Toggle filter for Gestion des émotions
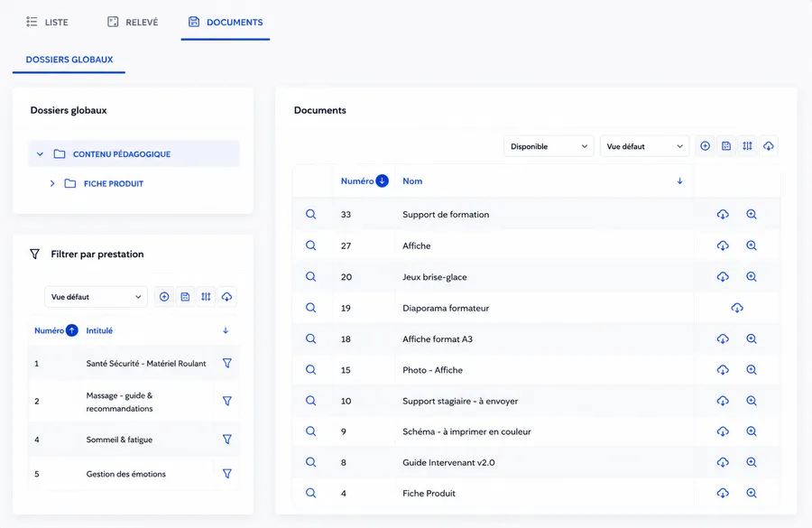This screenshot has width=812, height=528. pyautogui.click(x=226, y=474)
